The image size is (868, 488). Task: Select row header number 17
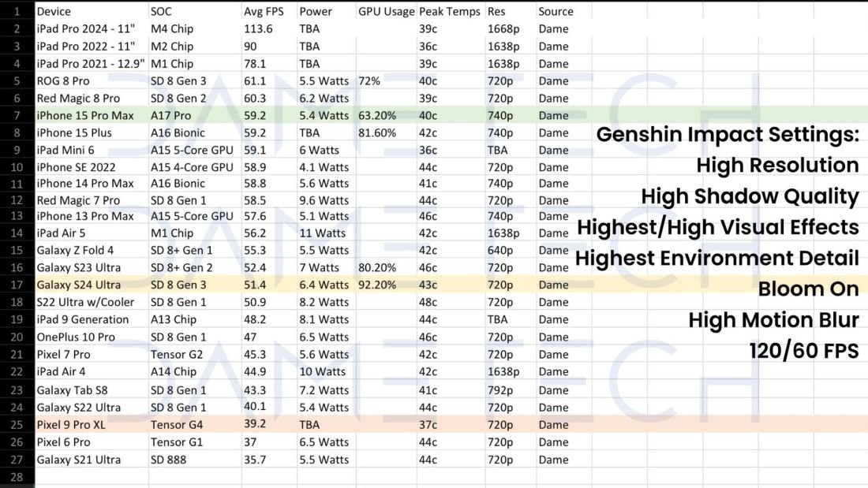point(17,285)
